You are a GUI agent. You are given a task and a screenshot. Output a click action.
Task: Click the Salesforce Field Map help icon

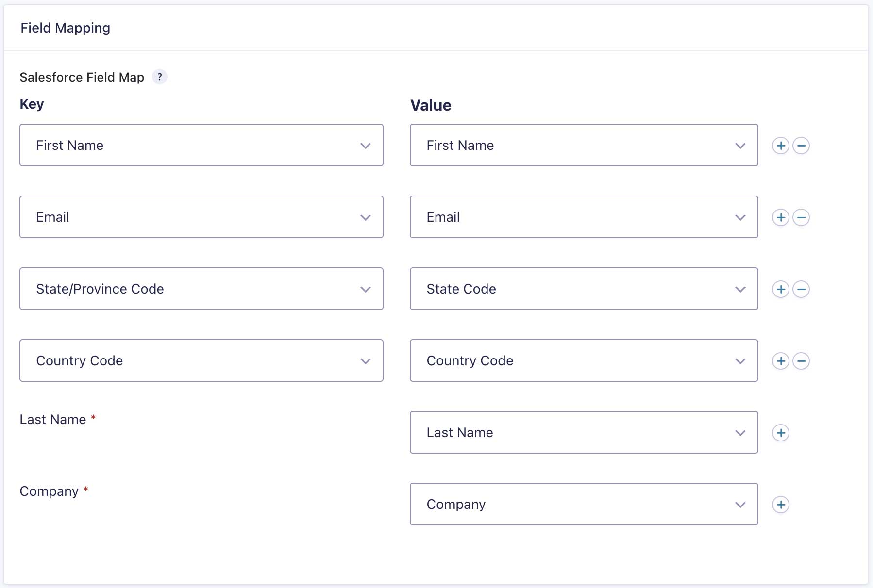coord(159,77)
